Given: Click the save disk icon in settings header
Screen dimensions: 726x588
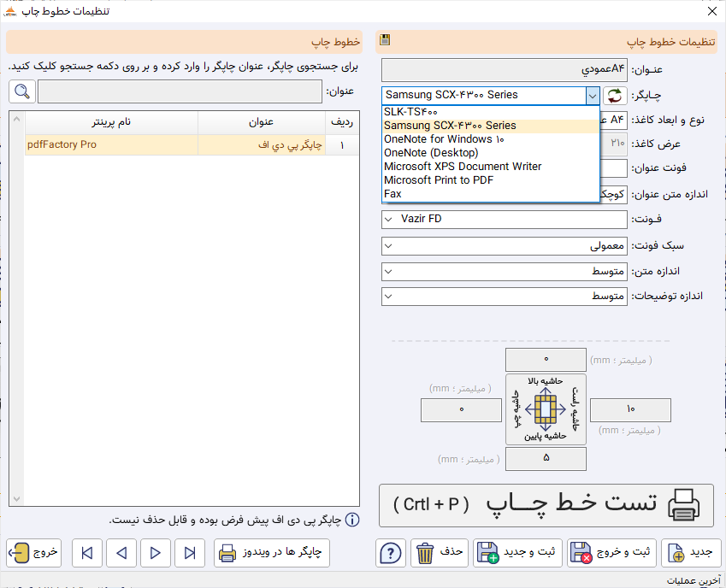Looking at the screenshot, I should [x=385, y=40].
